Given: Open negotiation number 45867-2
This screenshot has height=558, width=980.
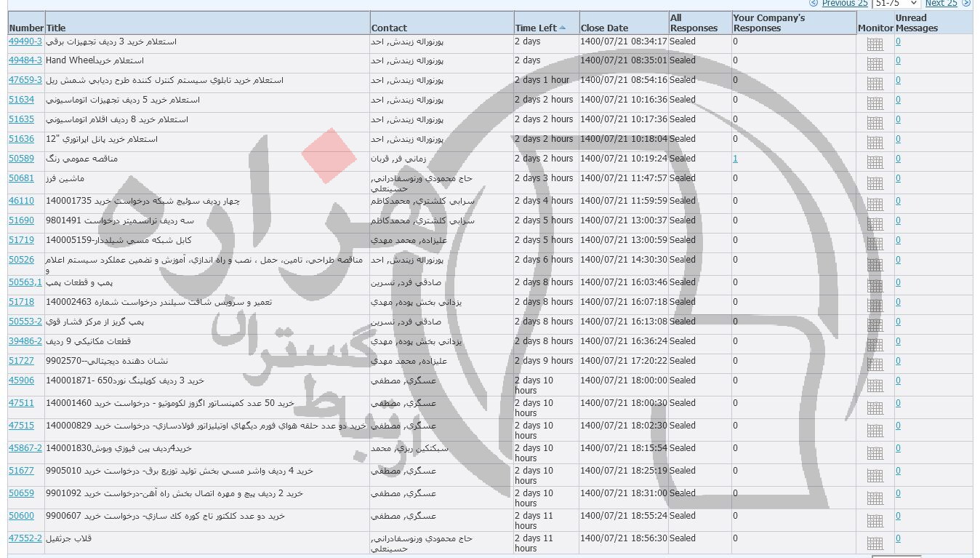Looking at the screenshot, I should click(25, 448).
